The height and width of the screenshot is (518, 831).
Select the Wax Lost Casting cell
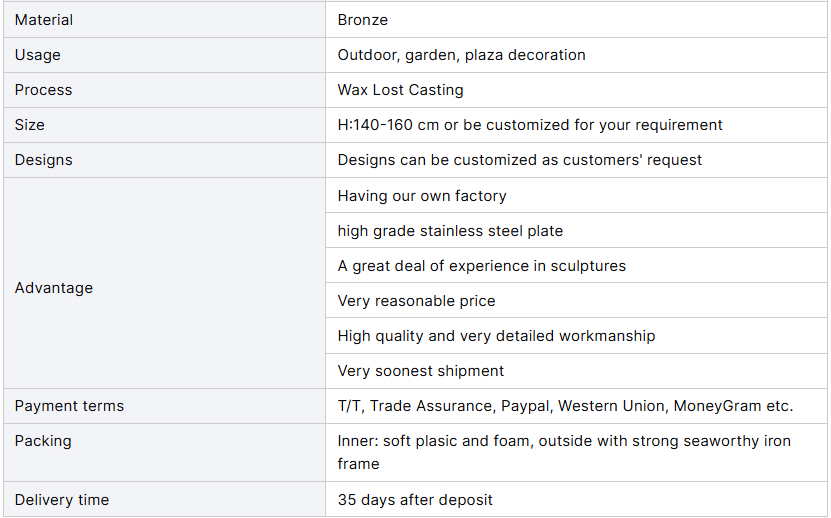coord(576,90)
